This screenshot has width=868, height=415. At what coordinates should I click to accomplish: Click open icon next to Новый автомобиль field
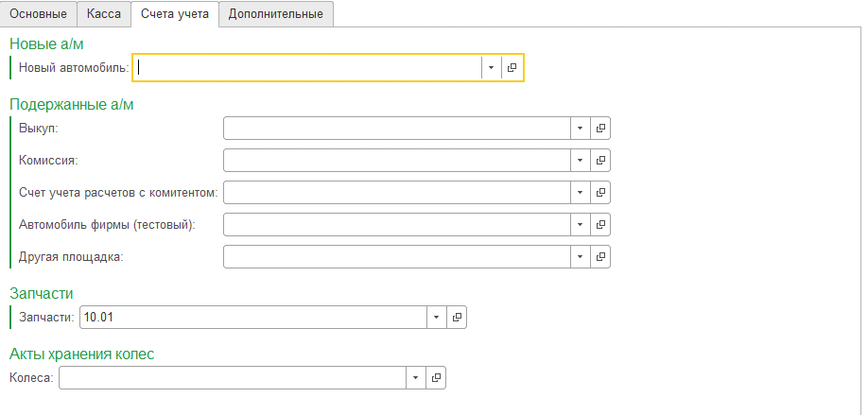pos(512,67)
